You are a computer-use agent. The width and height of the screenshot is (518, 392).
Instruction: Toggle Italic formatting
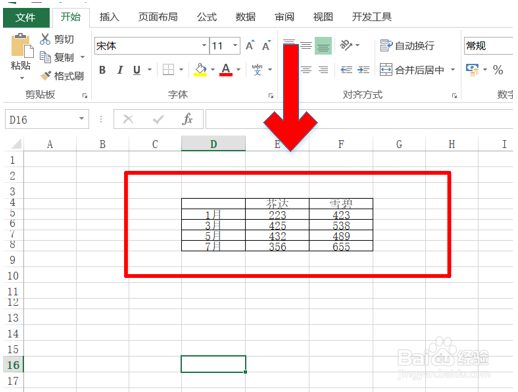[120, 70]
